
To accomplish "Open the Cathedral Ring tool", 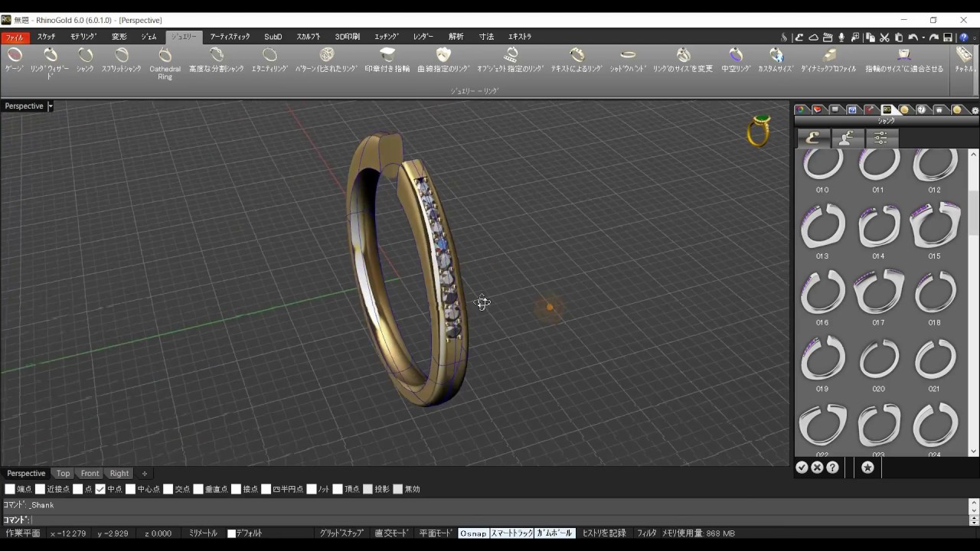I will coord(165,64).
